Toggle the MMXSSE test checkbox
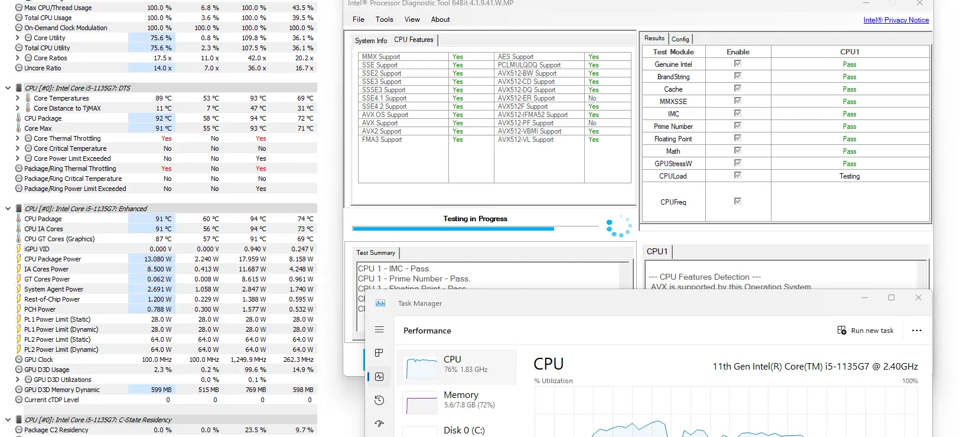This screenshot has width=980, height=437. point(738,101)
